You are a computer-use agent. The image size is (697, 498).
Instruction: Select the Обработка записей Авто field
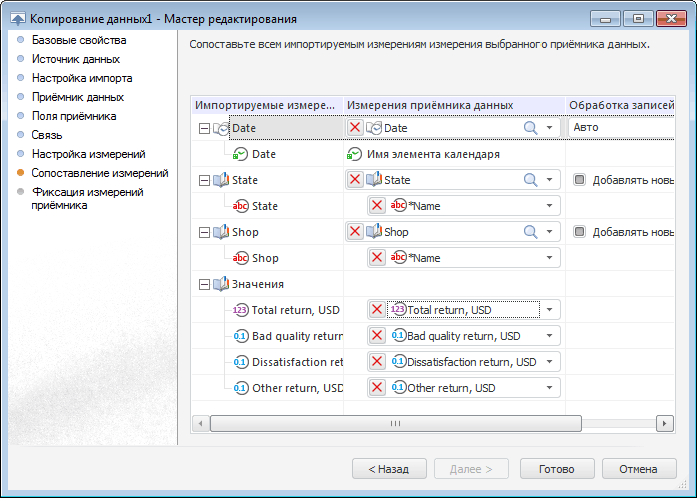(620, 128)
